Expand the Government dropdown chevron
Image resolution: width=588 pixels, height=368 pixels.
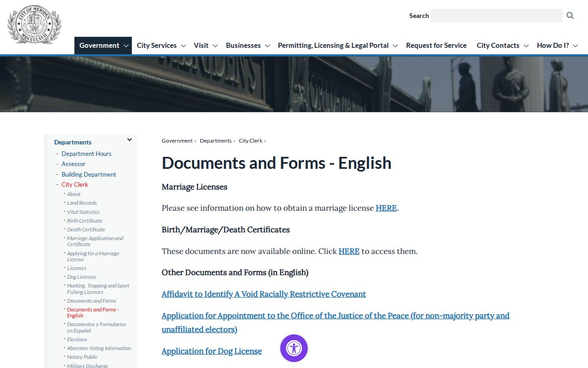(126, 46)
